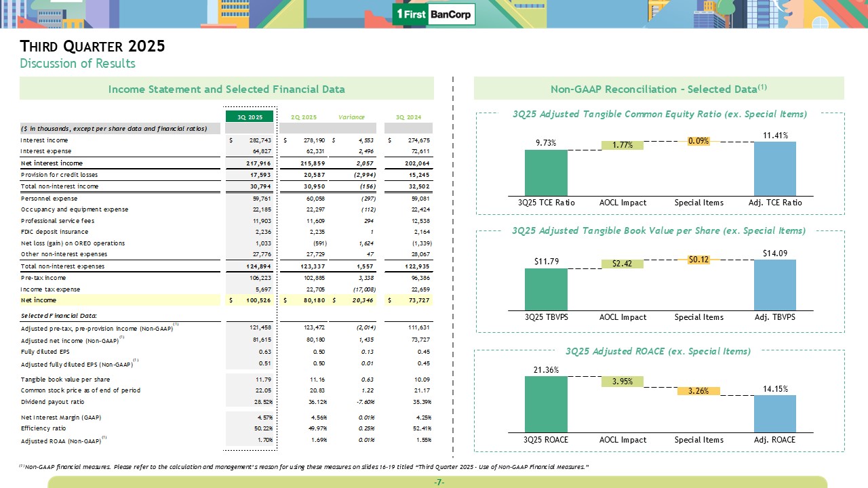The height and width of the screenshot is (488, 868).
Task: Click the Income Statement and Selected Financial Data banner
Action: point(226,89)
